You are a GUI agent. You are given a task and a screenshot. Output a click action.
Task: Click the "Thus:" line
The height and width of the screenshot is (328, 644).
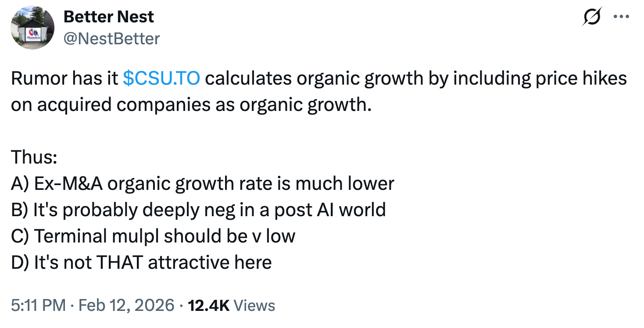pos(34,157)
